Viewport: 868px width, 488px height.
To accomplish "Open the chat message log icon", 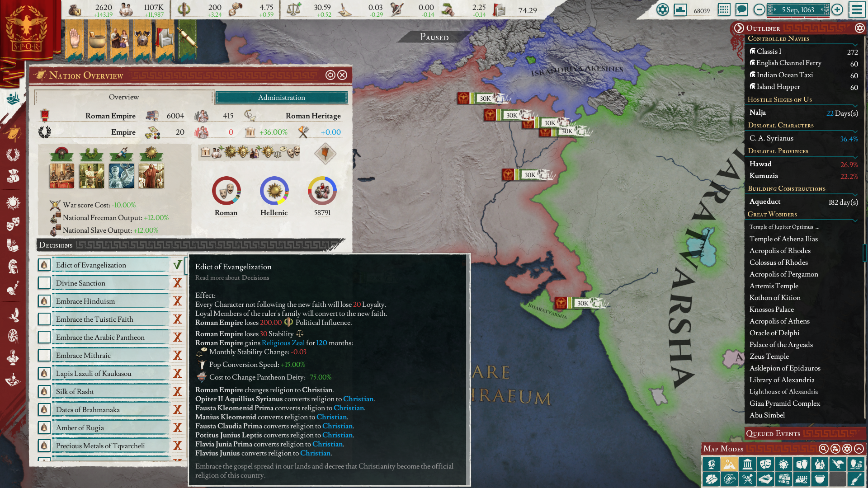I will 741,9.
